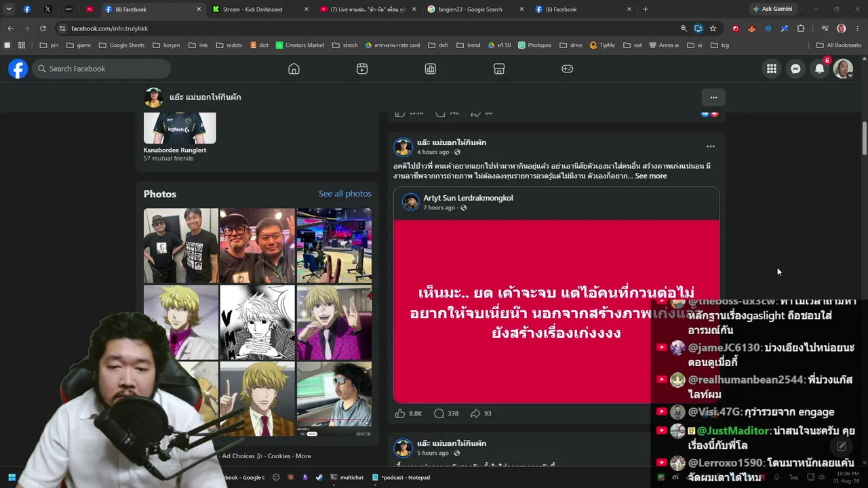The height and width of the screenshot is (488, 868).
Task: Open the Facebook Marketplace icon
Action: pos(499,68)
